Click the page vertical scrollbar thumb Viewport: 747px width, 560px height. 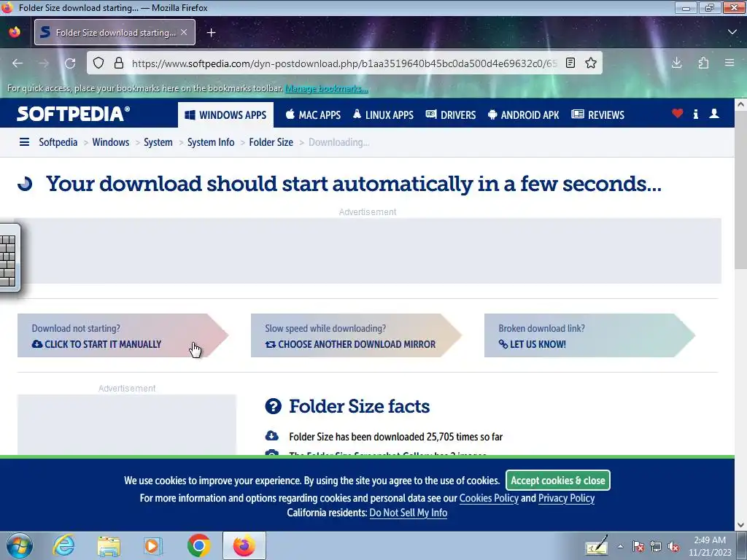pyautogui.click(x=740, y=190)
